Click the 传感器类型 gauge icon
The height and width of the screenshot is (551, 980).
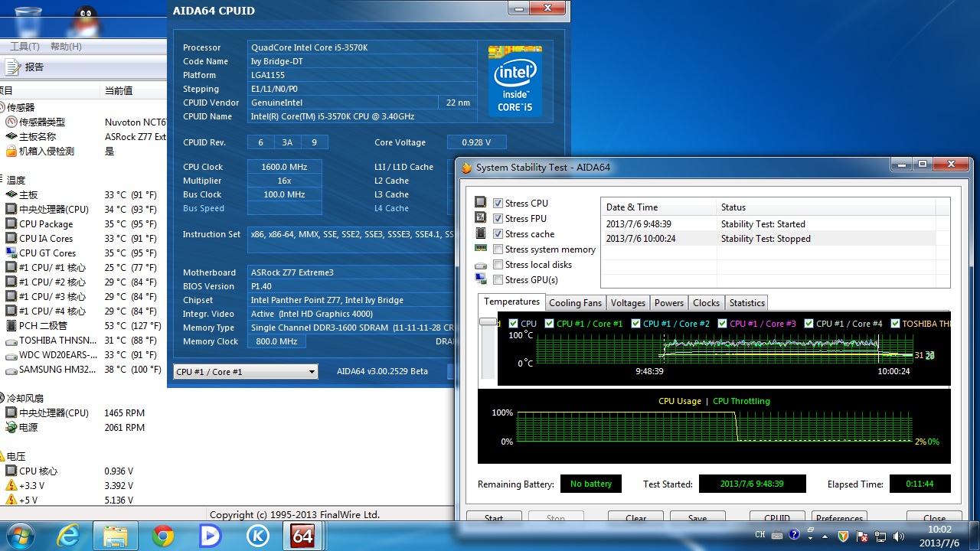tap(11, 122)
